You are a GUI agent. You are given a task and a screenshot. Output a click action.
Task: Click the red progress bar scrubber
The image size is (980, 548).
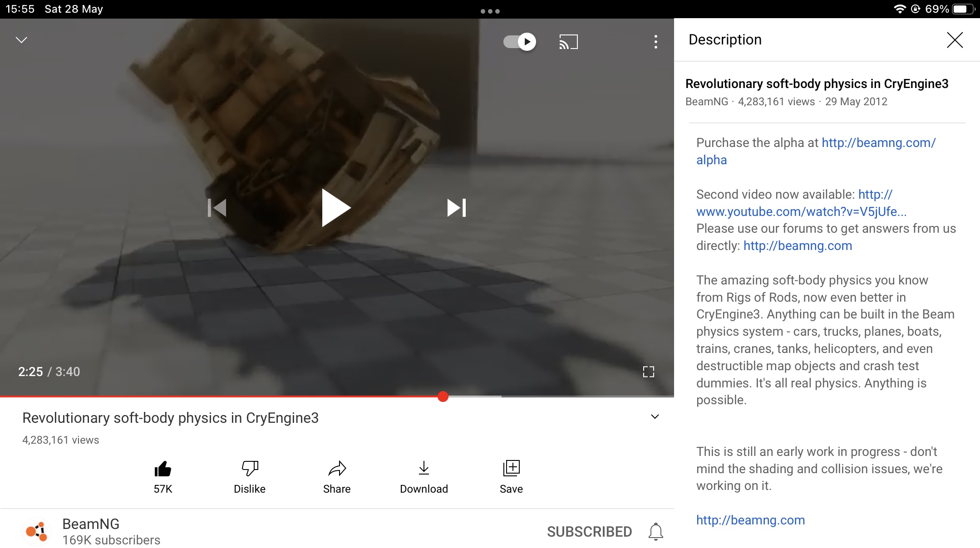pos(443,396)
